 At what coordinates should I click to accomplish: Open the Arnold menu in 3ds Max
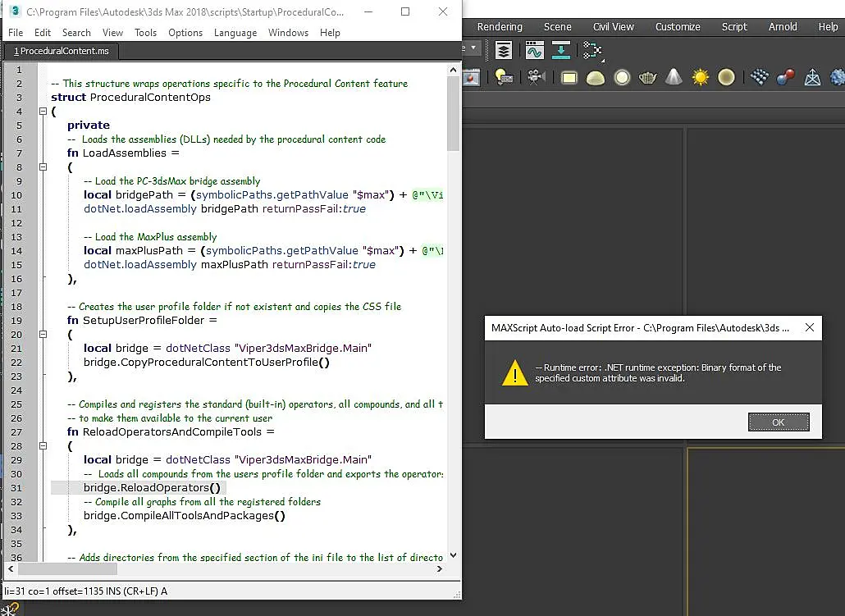pos(783,26)
